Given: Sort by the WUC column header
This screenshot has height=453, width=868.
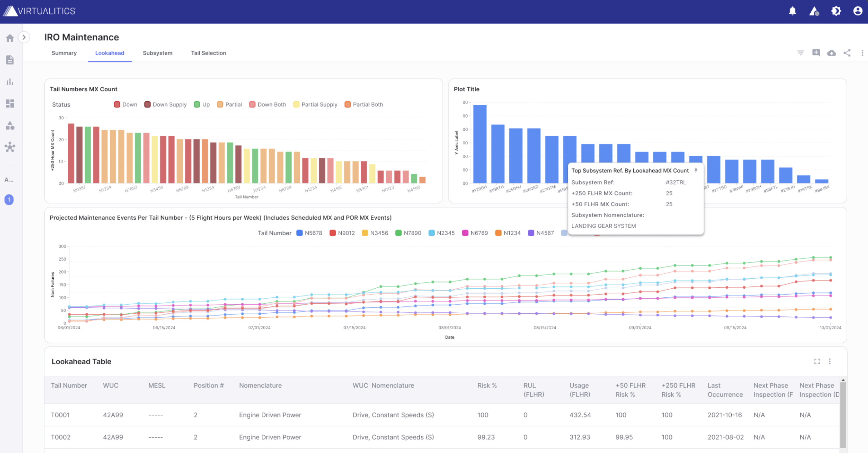Looking at the screenshot, I should tap(110, 385).
